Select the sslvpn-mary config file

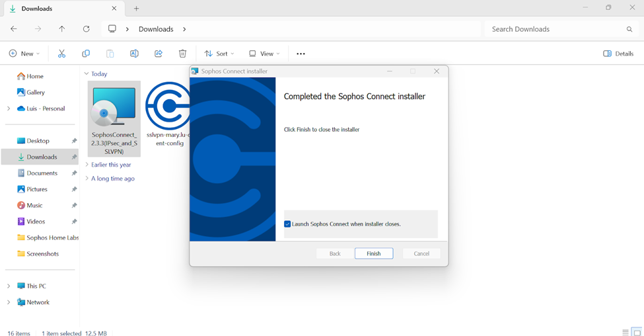click(x=168, y=114)
